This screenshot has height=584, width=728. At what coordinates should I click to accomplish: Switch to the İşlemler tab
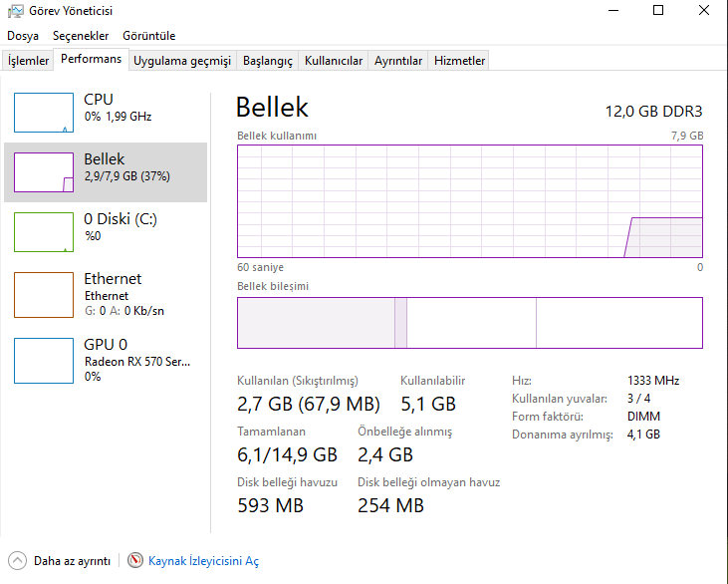click(28, 61)
